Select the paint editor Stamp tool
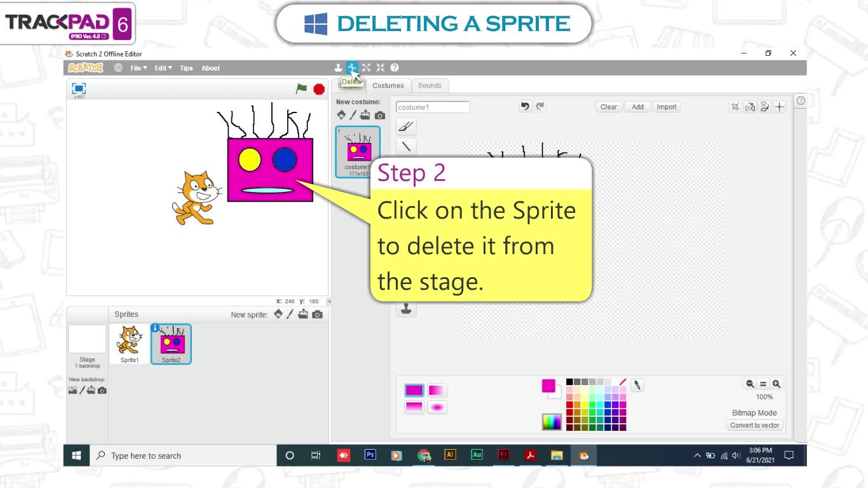 tap(406, 309)
